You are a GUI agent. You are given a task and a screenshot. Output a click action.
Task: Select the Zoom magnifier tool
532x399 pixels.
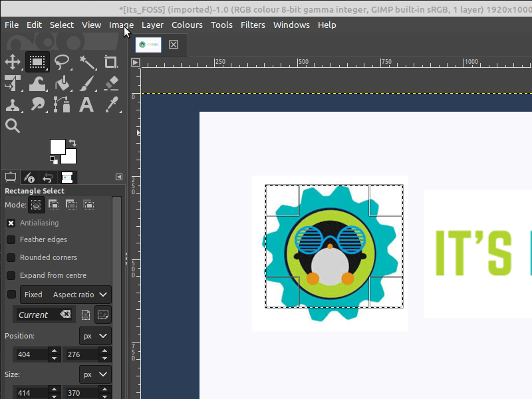click(12, 126)
